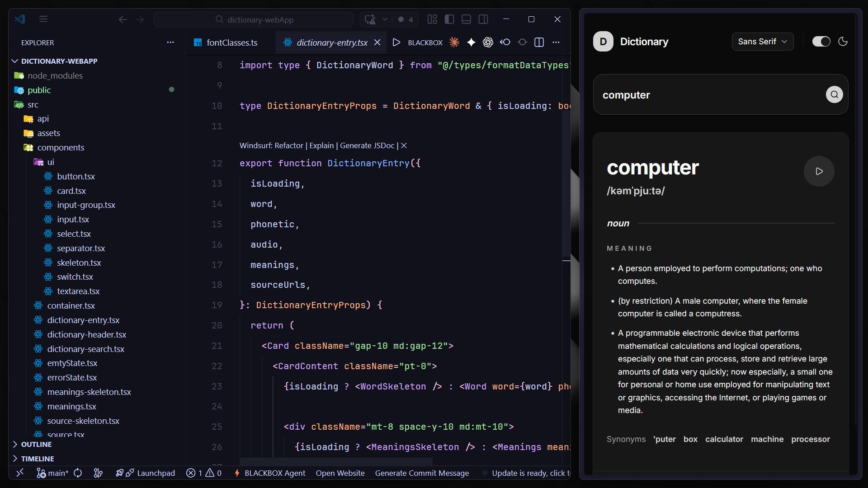The height and width of the screenshot is (488, 868).
Task: Click the Claude starburst icon in editor toolbar
Action: [x=454, y=42]
